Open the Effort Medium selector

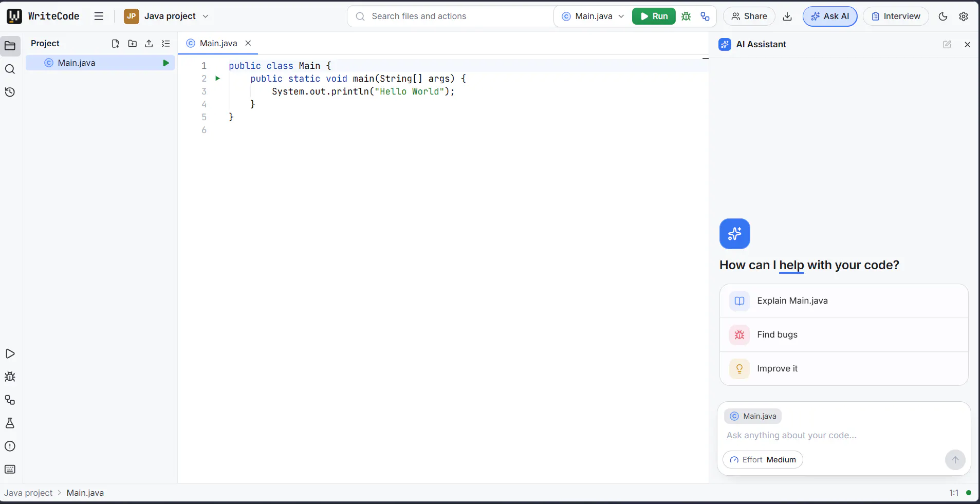(x=763, y=460)
